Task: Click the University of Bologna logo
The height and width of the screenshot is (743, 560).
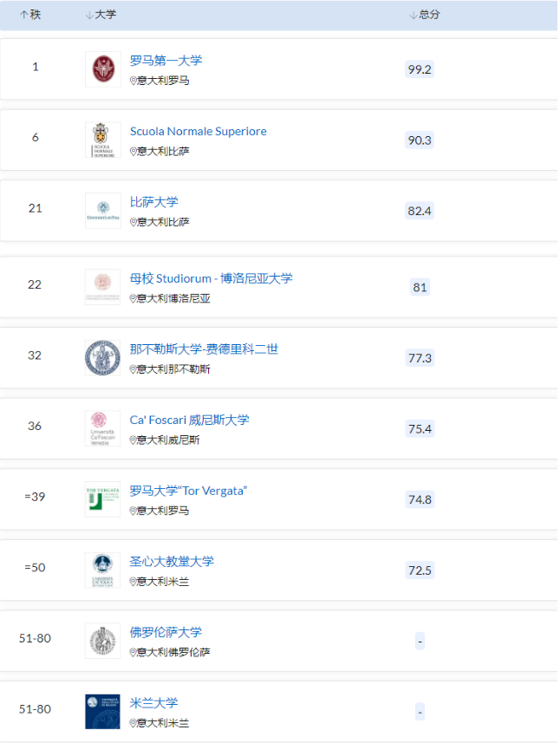Action: [x=102, y=287]
